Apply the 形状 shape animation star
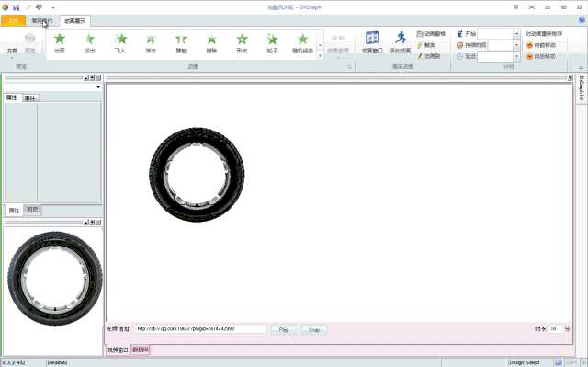This screenshot has width=588, height=367. [x=242, y=43]
